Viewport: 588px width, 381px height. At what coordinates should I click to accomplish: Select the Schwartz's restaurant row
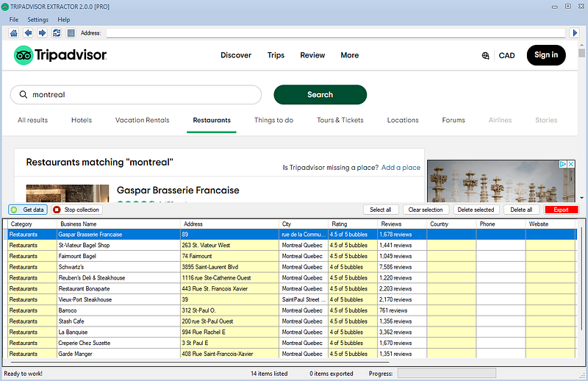point(291,267)
